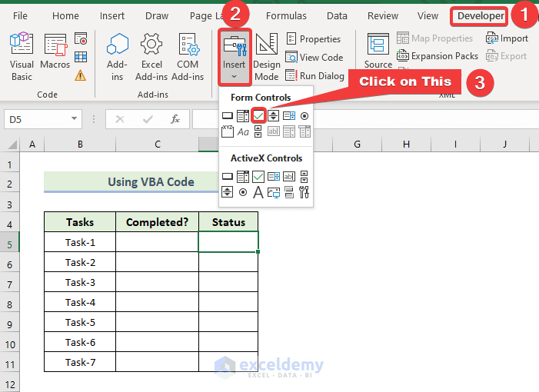Click the 'Task-1' cell
Image resolution: width=539 pixels, height=392 pixels.
pyautogui.click(x=80, y=242)
